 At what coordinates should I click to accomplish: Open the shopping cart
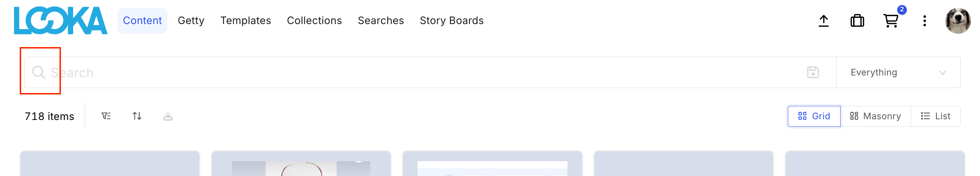pos(891,20)
